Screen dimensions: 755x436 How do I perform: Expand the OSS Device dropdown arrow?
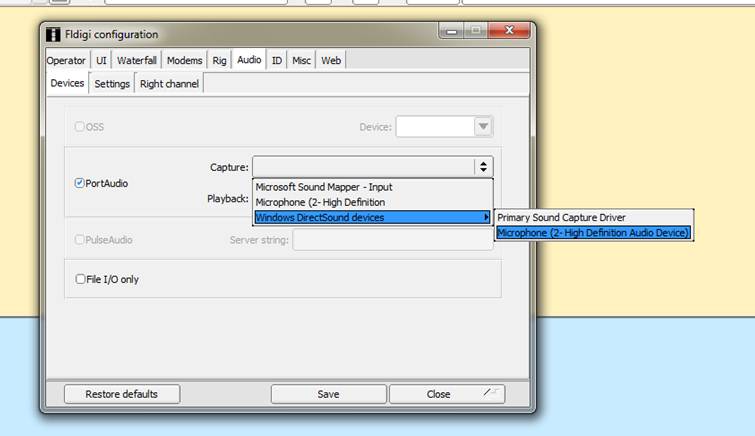(483, 127)
